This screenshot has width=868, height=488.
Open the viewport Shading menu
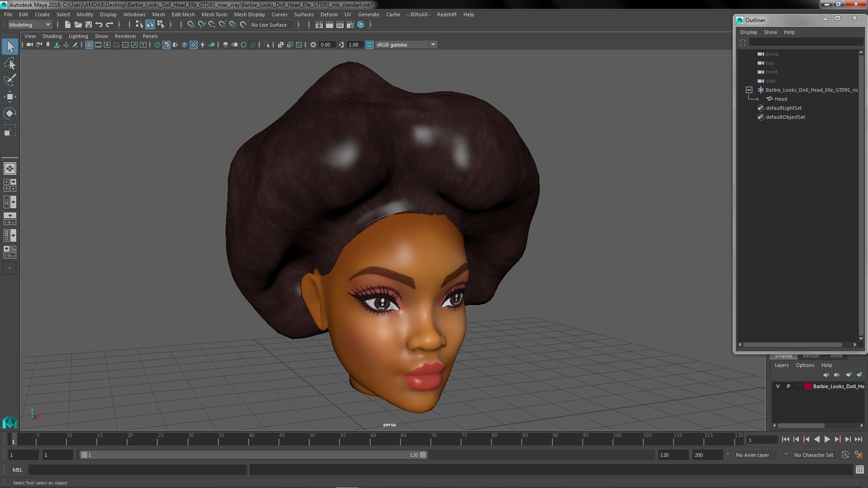point(52,36)
